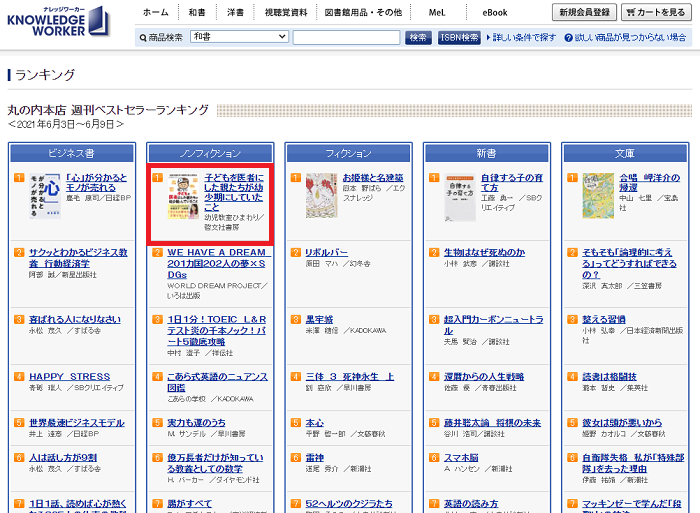This screenshot has width=700, height=513.
Task: Open the 英語の読み方 link
Action: [471, 504]
